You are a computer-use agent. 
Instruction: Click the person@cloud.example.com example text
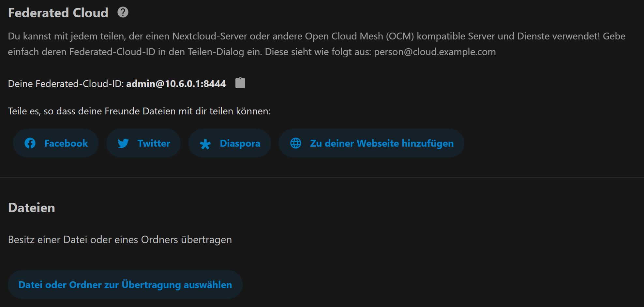435,52
